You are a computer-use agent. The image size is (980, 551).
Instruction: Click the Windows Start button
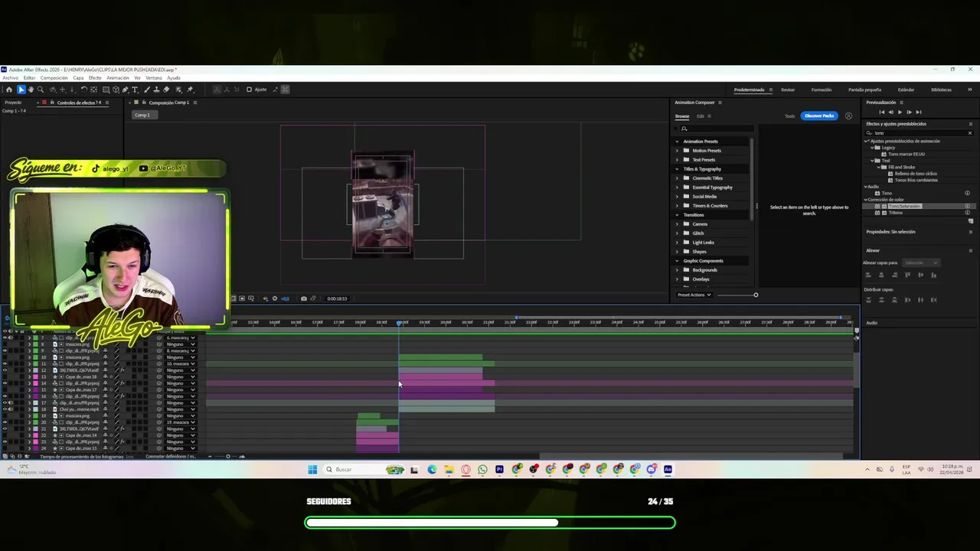[x=312, y=469]
